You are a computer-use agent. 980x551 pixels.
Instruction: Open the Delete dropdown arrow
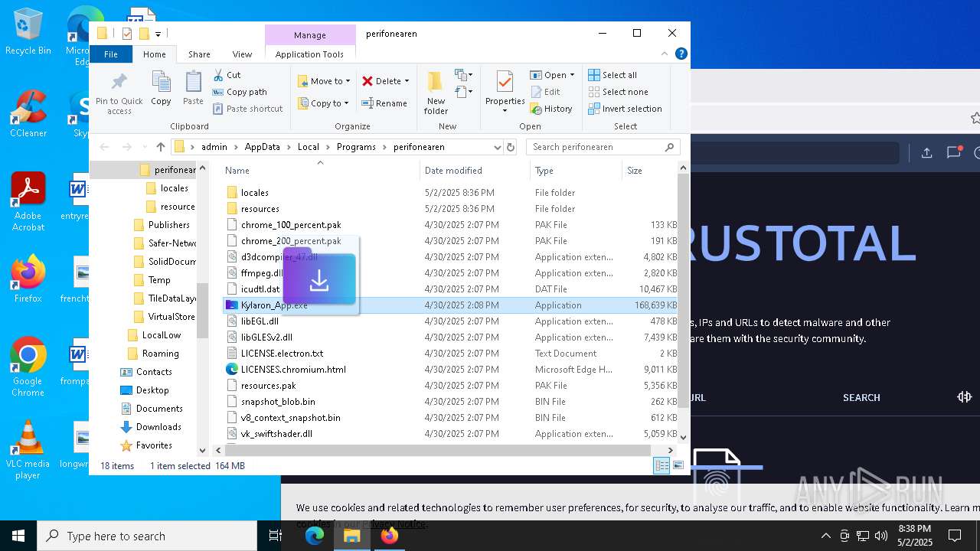(407, 81)
